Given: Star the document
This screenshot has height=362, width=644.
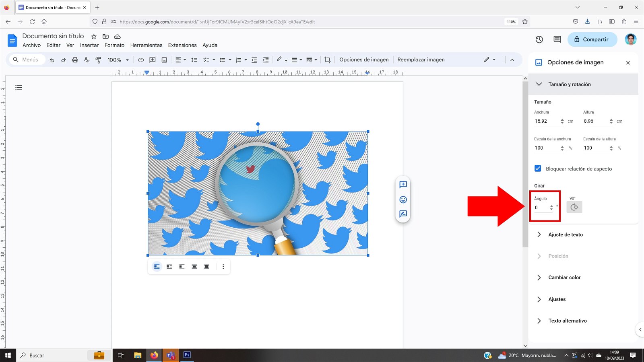Looking at the screenshot, I should click(94, 37).
